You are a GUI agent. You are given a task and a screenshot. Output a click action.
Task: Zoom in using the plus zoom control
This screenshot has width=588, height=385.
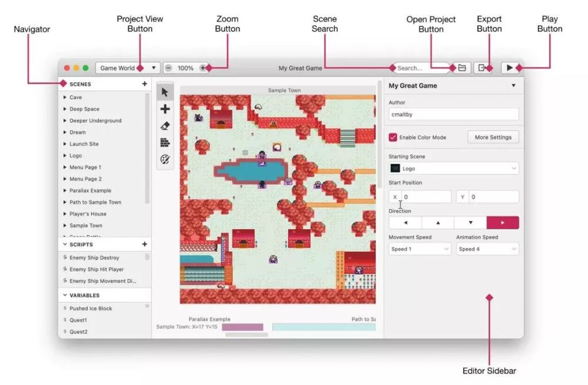202,67
